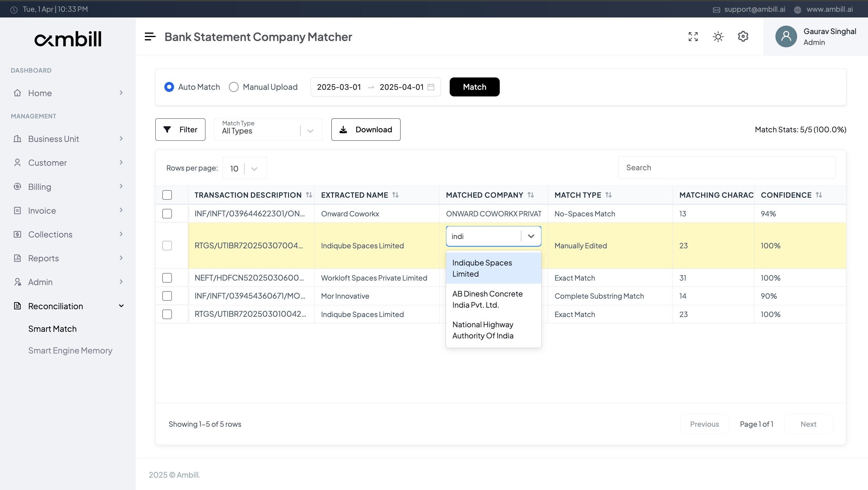Image resolution: width=868 pixels, height=490 pixels.
Task: Open the www.ambill.ai link
Action: pyautogui.click(x=829, y=9)
